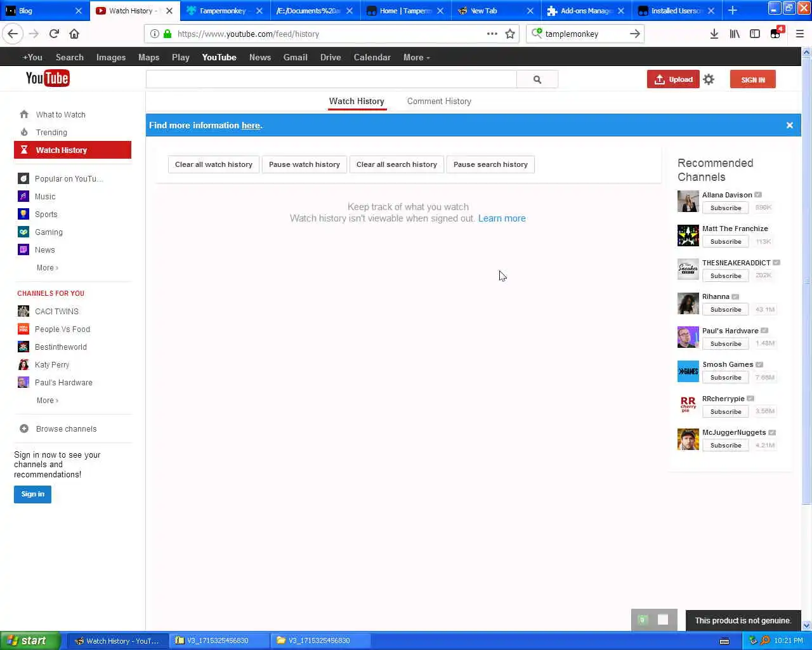Click Smosh Games channel avatar
Image resolution: width=812 pixels, height=650 pixels.
[688, 371]
